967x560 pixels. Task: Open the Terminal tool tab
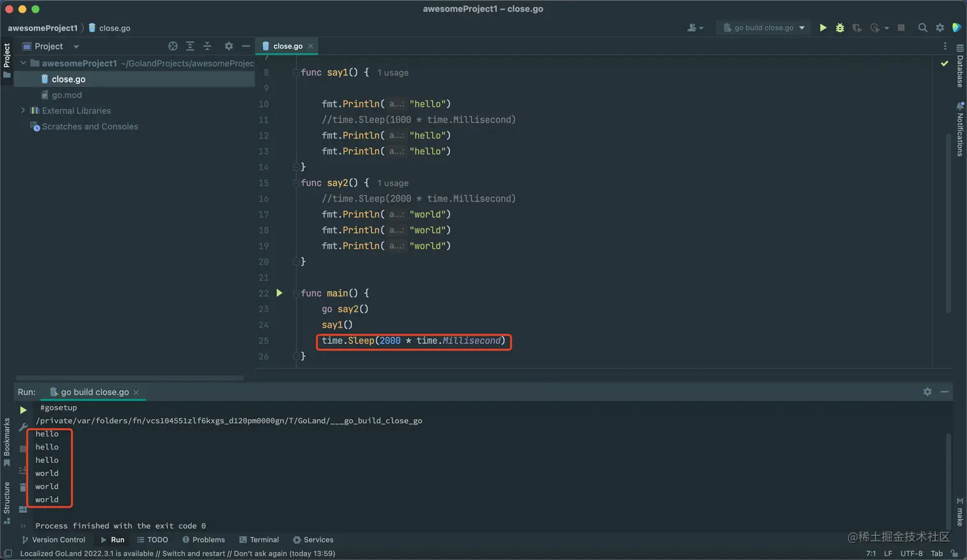click(259, 540)
